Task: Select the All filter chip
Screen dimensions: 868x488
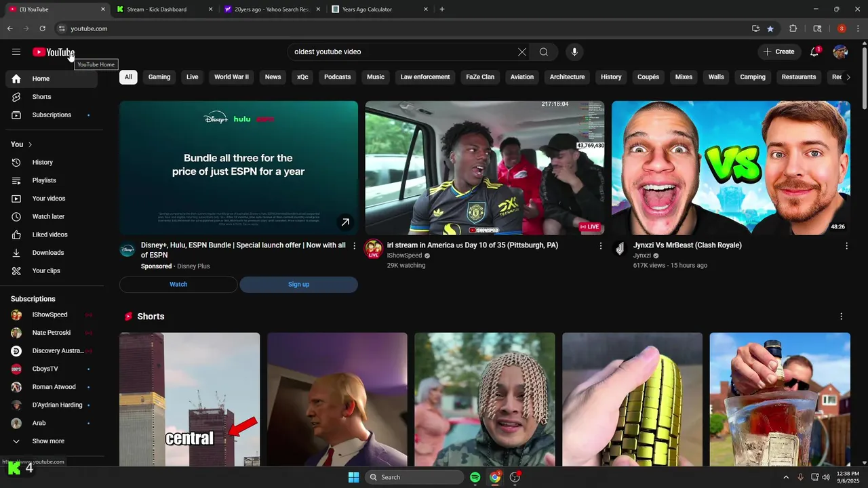Action: 128,77
